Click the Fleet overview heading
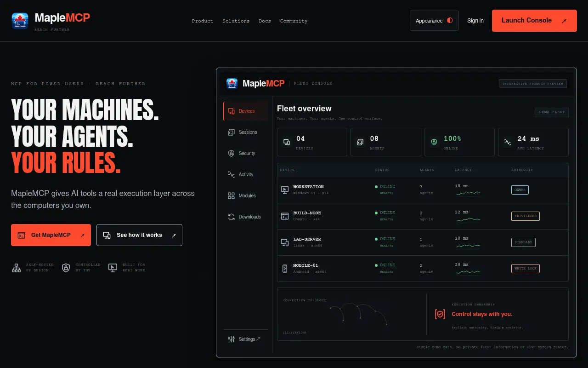 point(304,109)
